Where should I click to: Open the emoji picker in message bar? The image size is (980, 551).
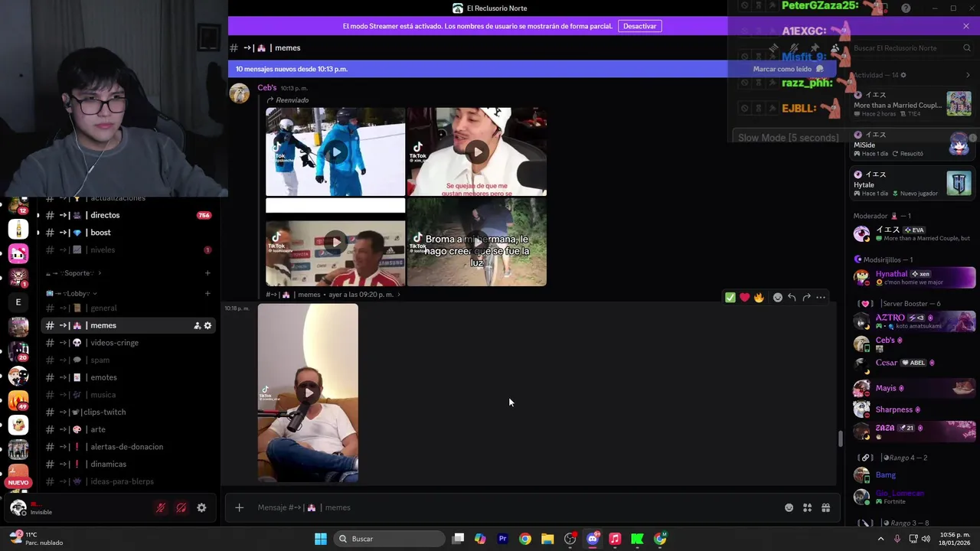click(789, 507)
